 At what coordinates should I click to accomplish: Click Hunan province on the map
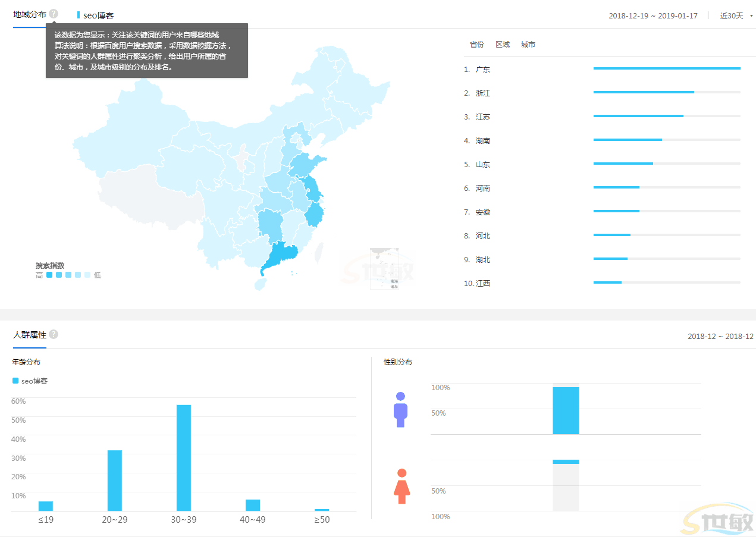(x=270, y=226)
